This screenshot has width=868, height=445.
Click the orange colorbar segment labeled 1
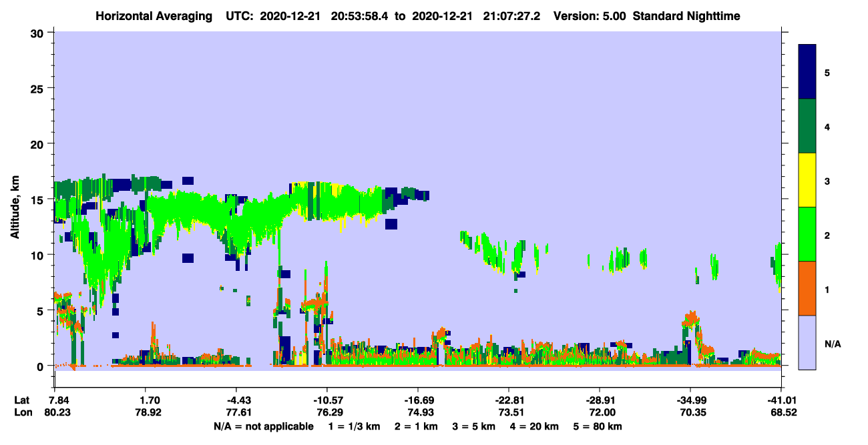click(807, 288)
